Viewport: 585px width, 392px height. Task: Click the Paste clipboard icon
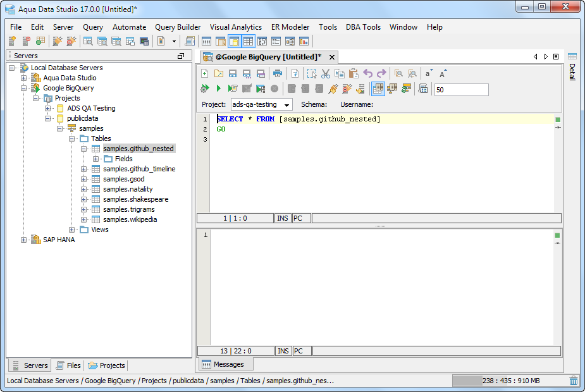coord(354,73)
